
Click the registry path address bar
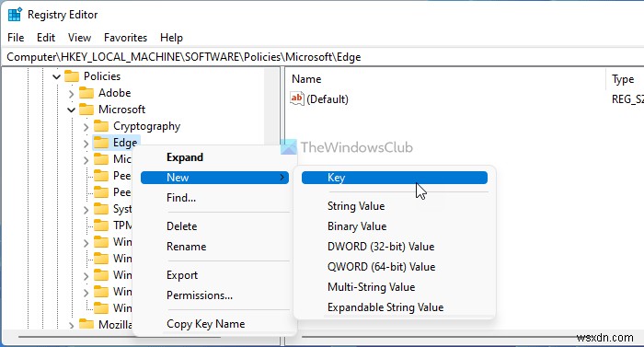click(x=322, y=57)
